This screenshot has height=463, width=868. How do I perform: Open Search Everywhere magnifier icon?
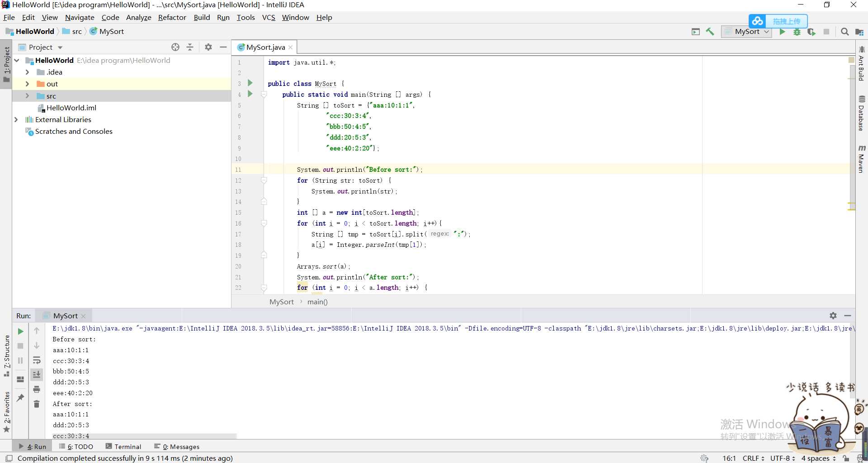[844, 32]
